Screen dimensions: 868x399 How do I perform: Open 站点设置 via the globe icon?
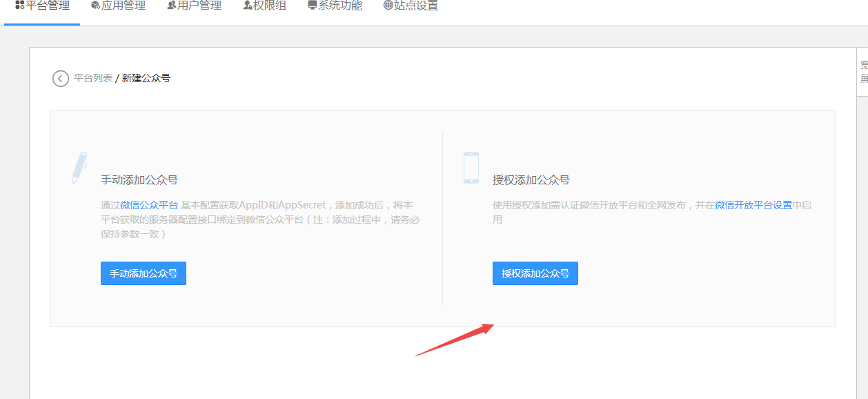pos(386,4)
